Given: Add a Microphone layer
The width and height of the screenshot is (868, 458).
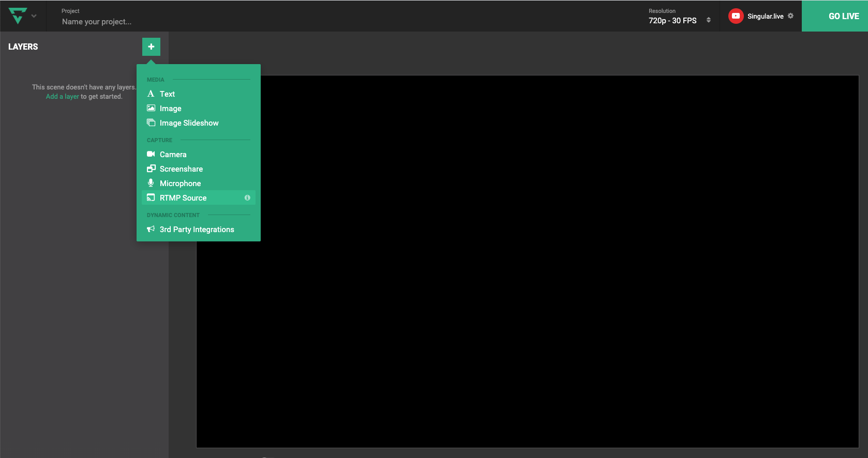Looking at the screenshot, I should [199, 184].
